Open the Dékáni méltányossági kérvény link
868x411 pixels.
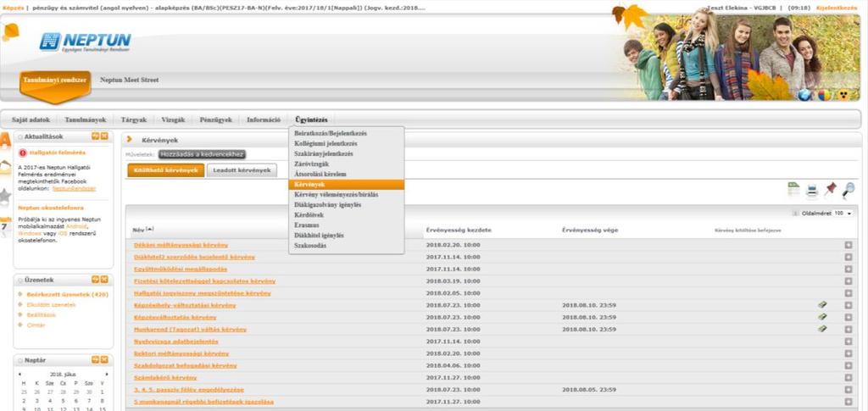(181, 245)
